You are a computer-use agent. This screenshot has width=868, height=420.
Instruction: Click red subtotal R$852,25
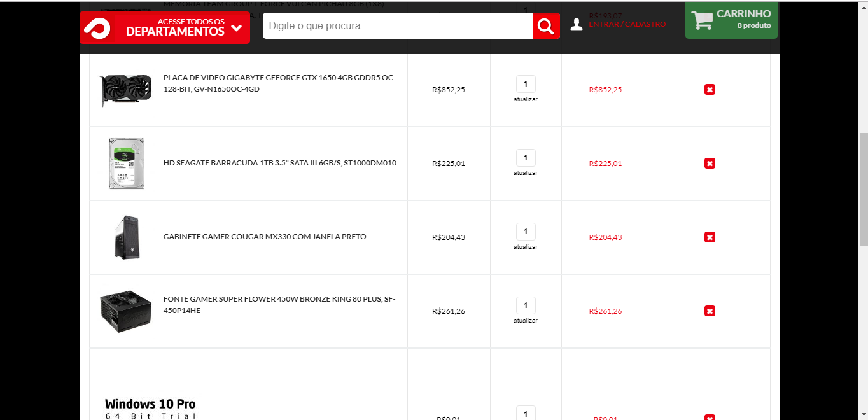(605, 90)
